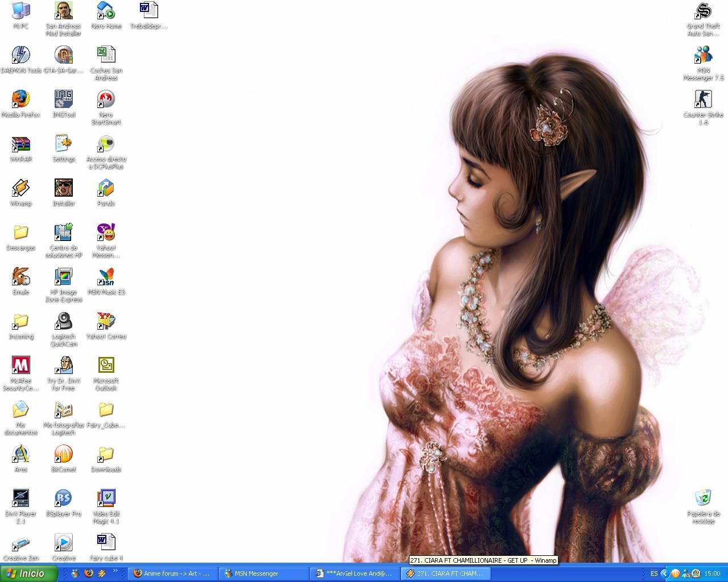Open the Creative Zen desktop shortcut
Image resolution: width=728 pixels, height=582 pixels.
pos(21,547)
